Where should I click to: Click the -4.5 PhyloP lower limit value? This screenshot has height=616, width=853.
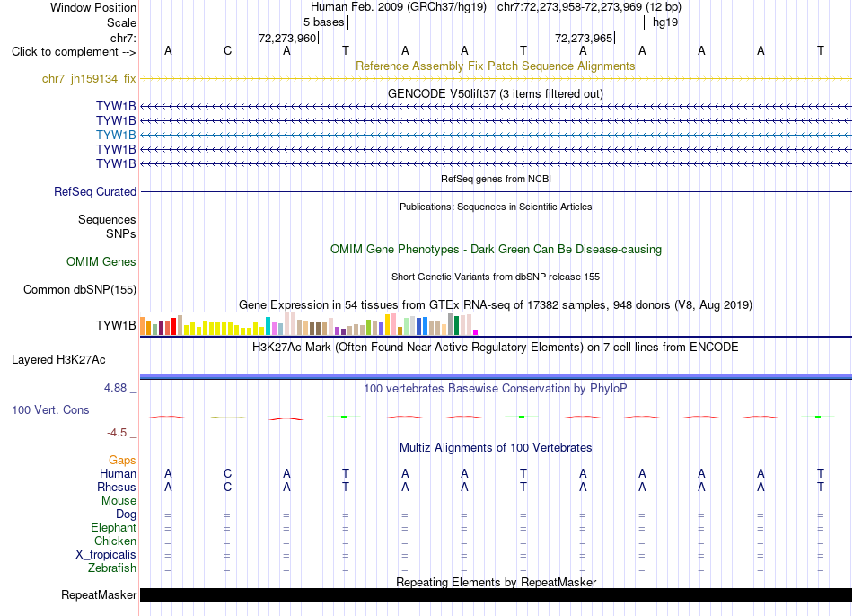click(117, 433)
